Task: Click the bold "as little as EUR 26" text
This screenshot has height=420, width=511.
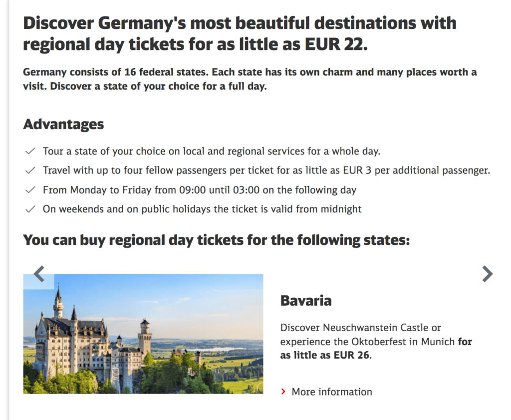Action: tap(325, 356)
